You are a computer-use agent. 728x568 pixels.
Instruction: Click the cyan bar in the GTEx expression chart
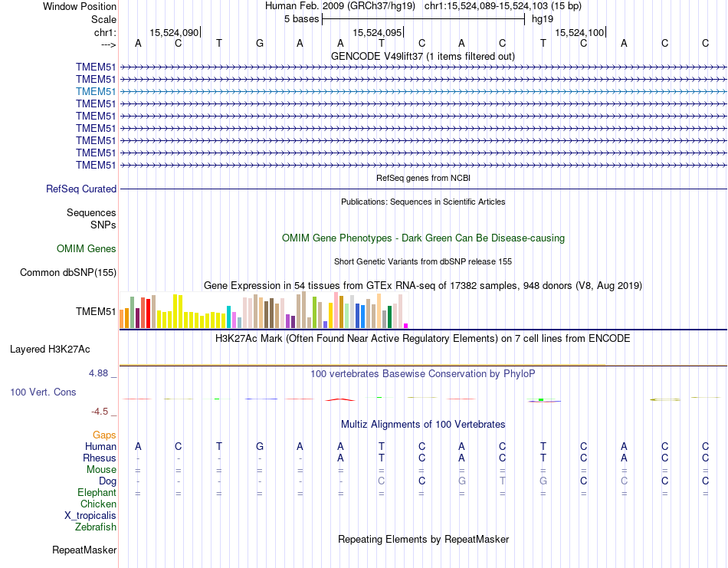[228, 317]
